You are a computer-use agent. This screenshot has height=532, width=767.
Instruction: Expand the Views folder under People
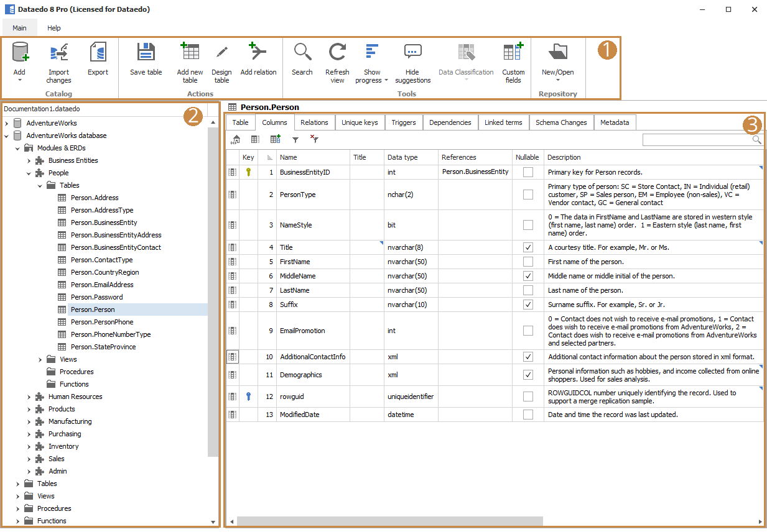pyautogui.click(x=40, y=359)
